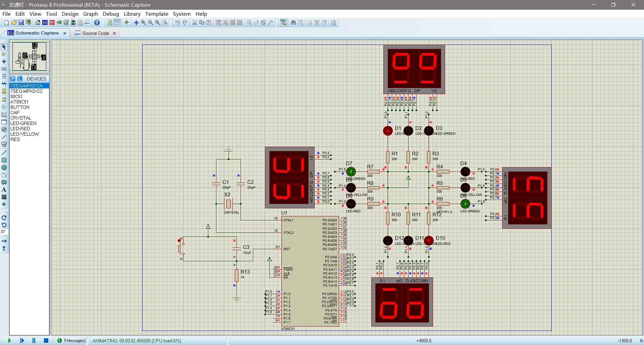Viewport: 644px width, 345px height.
Task: Click the Paste clipboard icon
Action: tap(209, 22)
